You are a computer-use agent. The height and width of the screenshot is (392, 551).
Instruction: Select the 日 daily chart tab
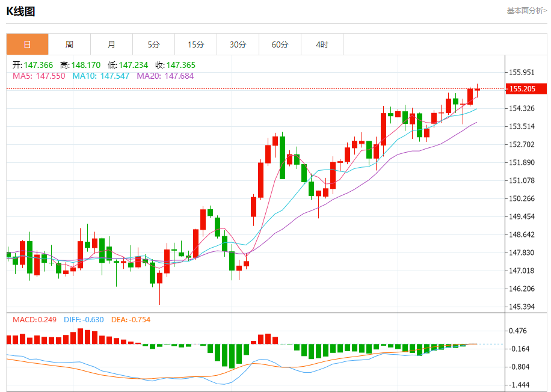click(x=28, y=44)
